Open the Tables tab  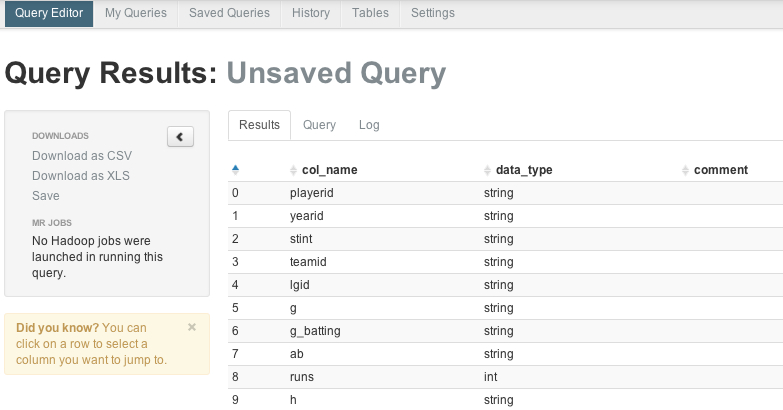tap(370, 13)
